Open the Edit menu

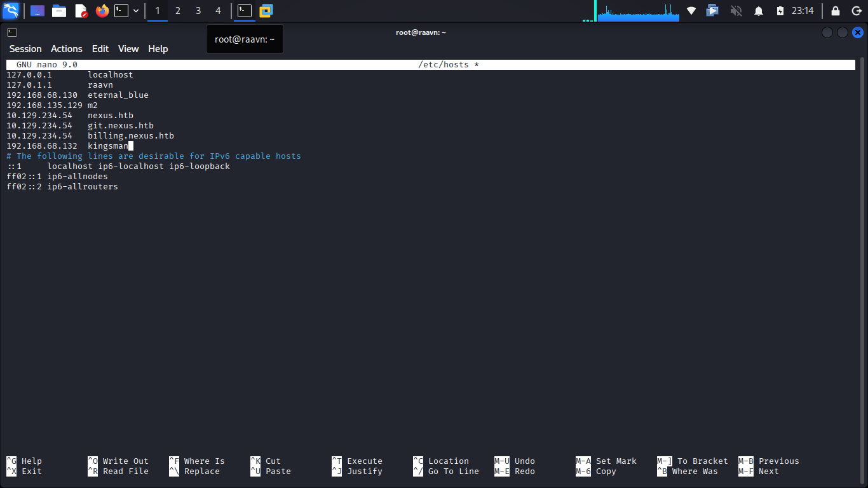point(100,49)
